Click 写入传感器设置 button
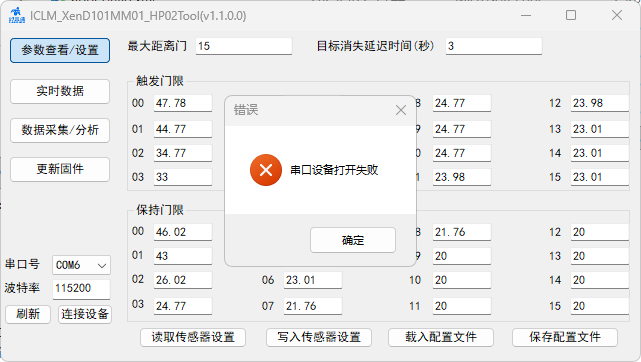Image resolution: width=641 pixels, height=362 pixels. click(x=319, y=337)
